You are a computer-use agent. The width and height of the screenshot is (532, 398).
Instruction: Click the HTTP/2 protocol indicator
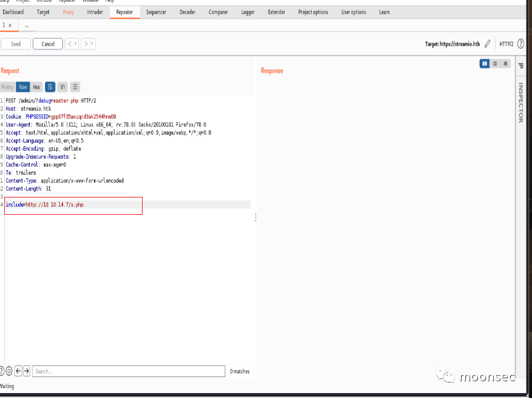pos(506,44)
